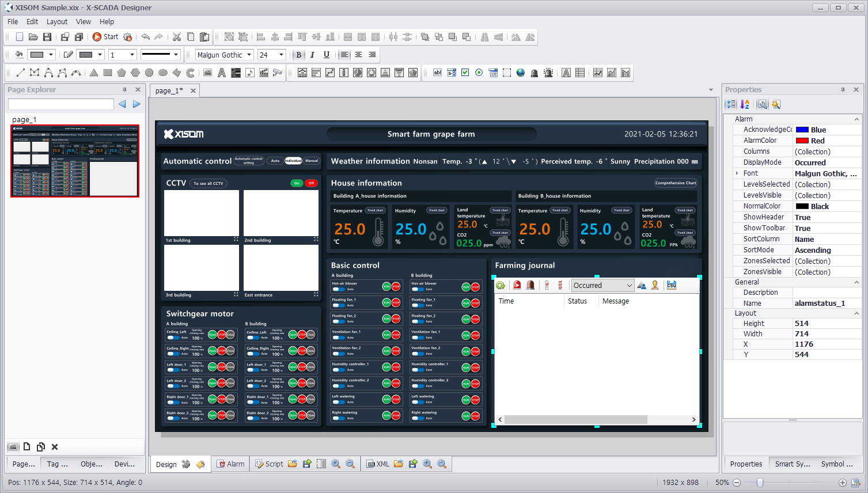Save the project with the floppy icon
This screenshot has width=868, height=493.
(x=47, y=37)
